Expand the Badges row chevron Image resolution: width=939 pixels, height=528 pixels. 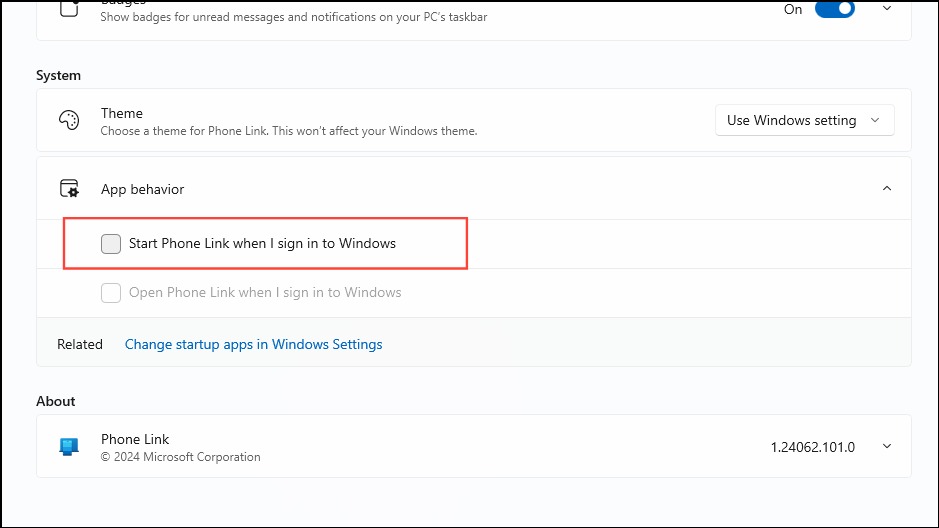pyautogui.click(x=887, y=8)
